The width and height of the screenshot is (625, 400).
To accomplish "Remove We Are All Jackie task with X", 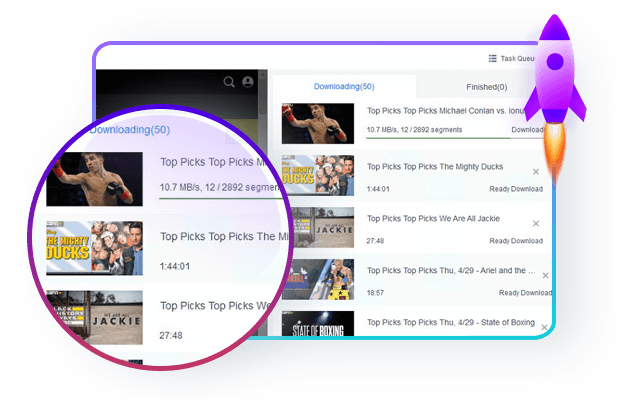I will coord(536,224).
